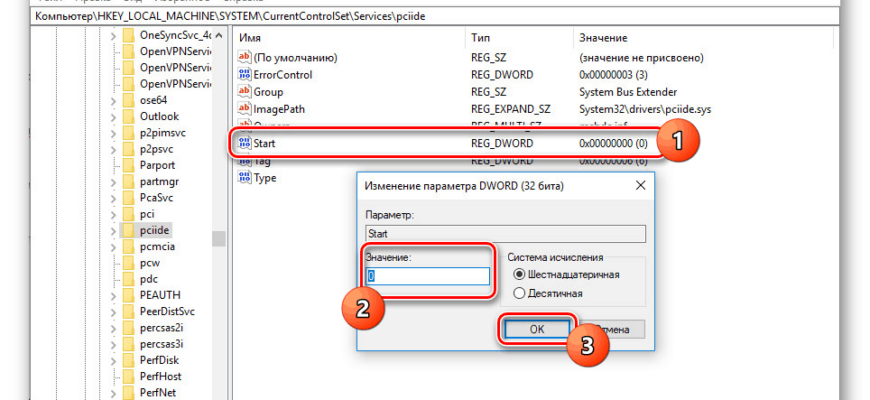Click the REG_EXPAND_SZ type cell

(510, 109)
